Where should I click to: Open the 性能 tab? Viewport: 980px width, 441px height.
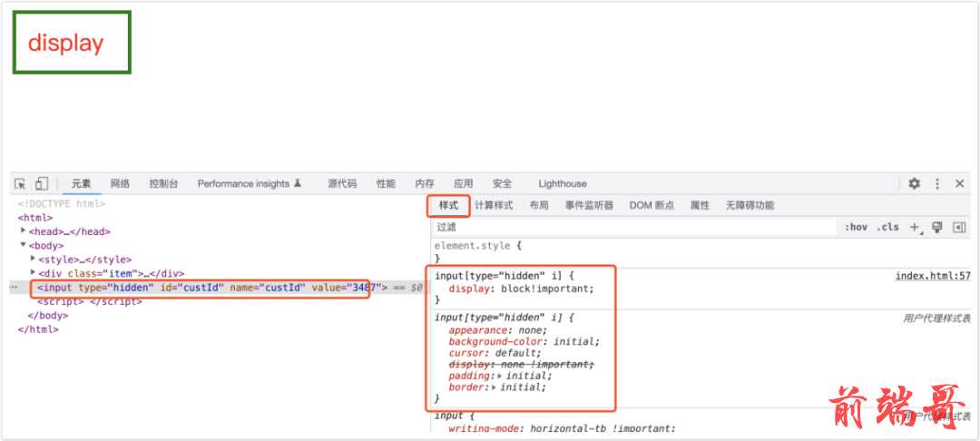click(x=386, y=183)
